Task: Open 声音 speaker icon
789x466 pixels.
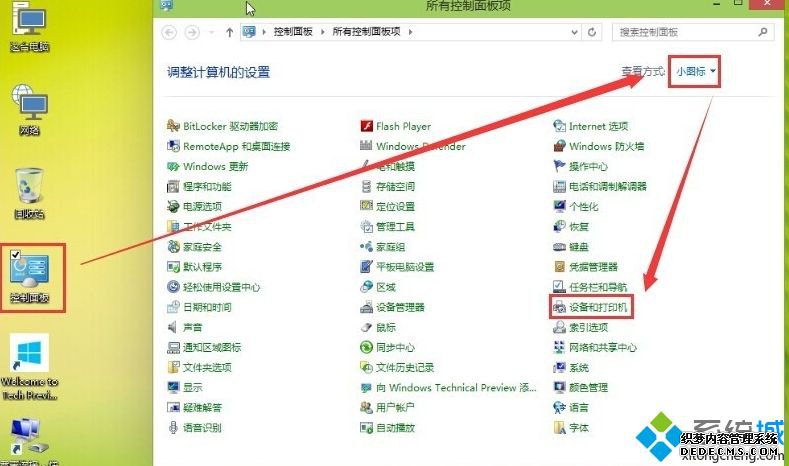Action: pyautogui.click(x=173, y=327)
